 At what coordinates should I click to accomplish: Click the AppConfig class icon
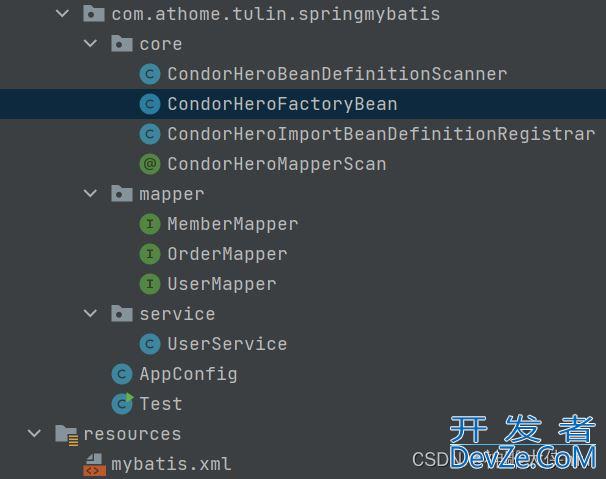pyautogui.click(x=122, y=374)
